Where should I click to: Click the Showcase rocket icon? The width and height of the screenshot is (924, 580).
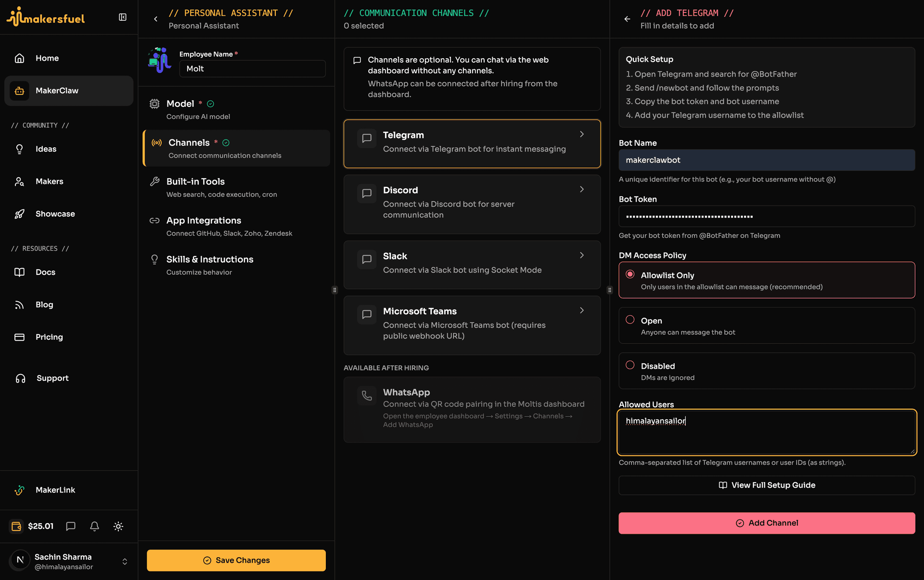pos(19,214)
